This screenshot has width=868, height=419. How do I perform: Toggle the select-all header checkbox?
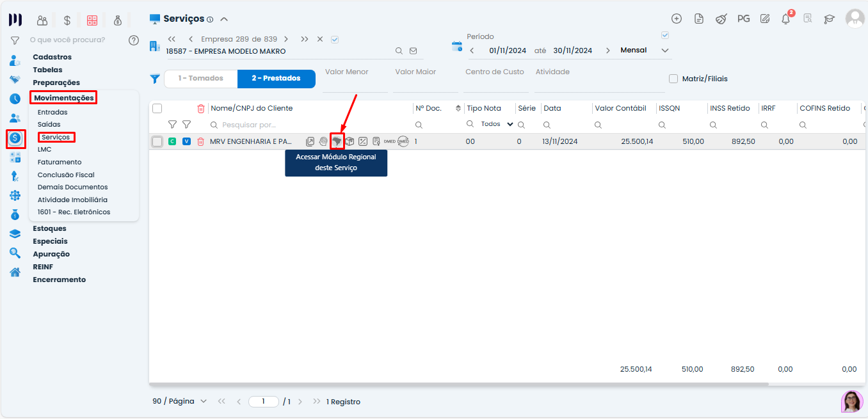click(x=157, y=108)
